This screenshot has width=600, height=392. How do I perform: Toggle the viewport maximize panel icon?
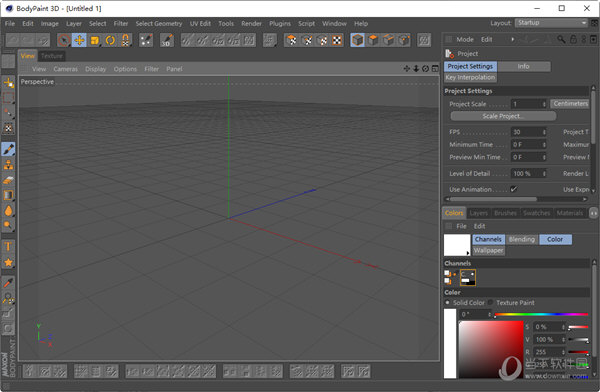pyautogui.click(x=435, y=69)
